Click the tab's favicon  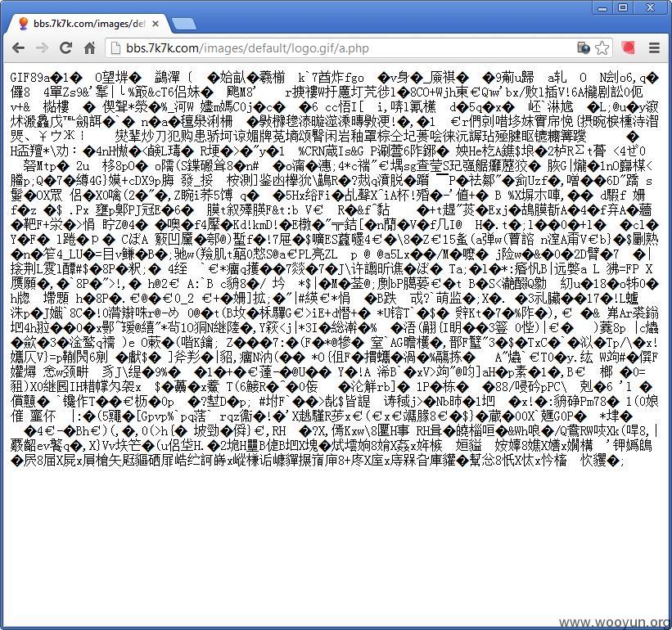[x=24, y=24]
